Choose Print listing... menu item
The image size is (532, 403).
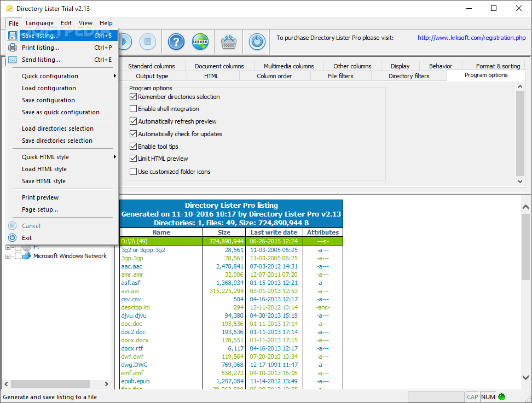pos(62,48)
